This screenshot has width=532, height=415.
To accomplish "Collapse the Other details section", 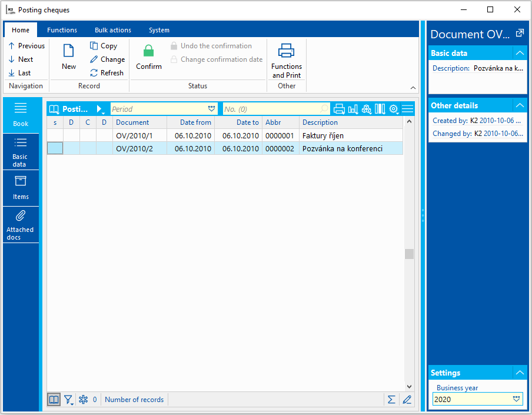I will pyautogui.click(x=519, y=105).
